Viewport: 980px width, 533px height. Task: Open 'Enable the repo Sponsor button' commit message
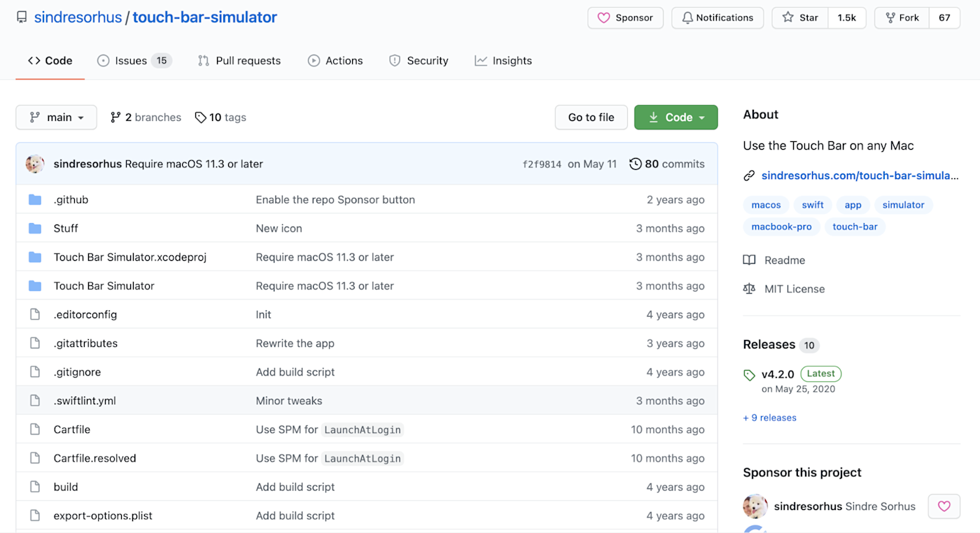pyautogui.click(x=335, y=200)
